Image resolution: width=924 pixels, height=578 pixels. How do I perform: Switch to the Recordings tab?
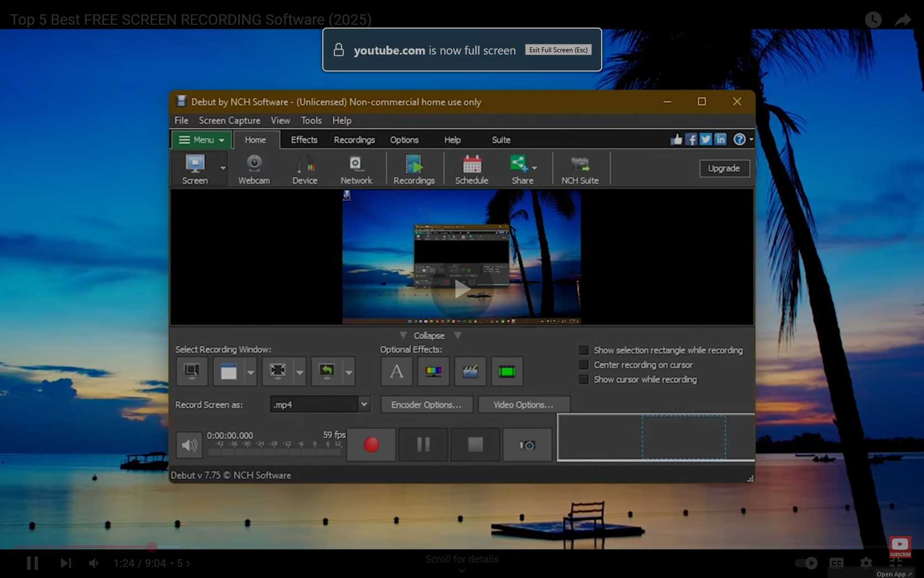coord(354,140)
